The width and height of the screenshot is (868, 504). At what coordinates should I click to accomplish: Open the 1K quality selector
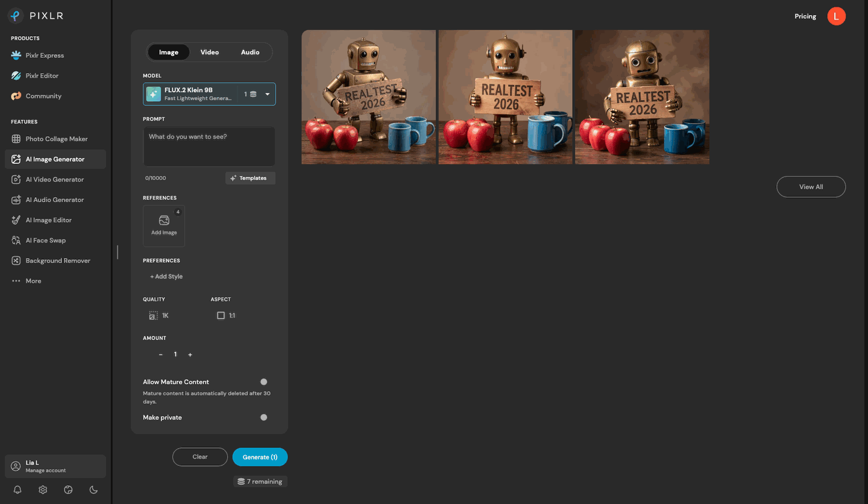(159, 315)
